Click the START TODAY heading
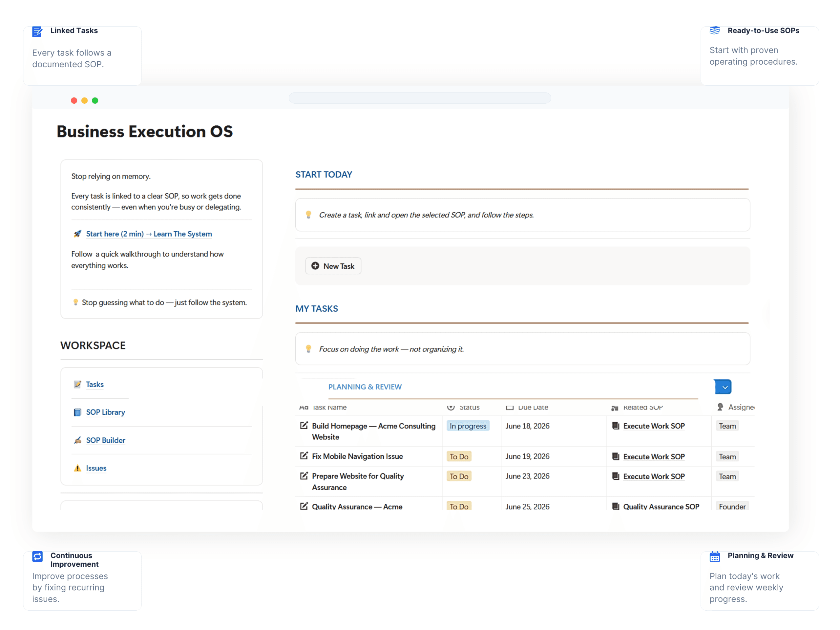The height and width of the screenshot is (630, 840). pos(324,175)
